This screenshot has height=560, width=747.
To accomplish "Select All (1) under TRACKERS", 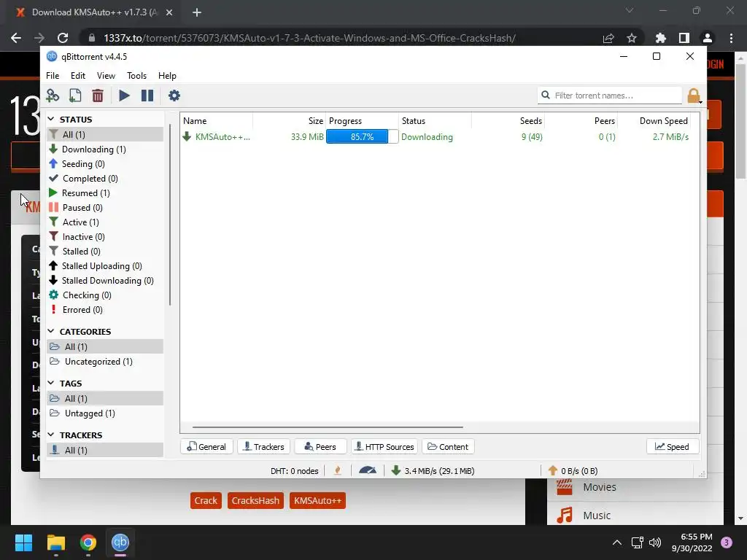I will tap(105, 451).
